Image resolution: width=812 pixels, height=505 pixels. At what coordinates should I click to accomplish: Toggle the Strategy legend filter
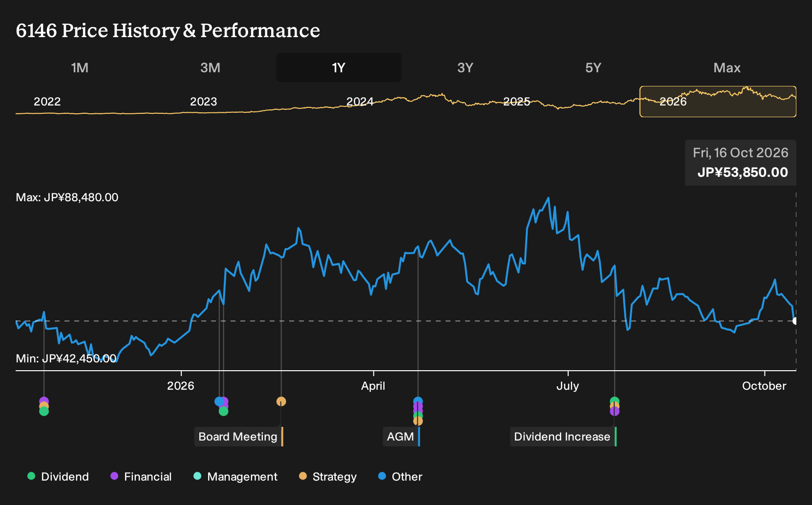[x=328, y=477]
